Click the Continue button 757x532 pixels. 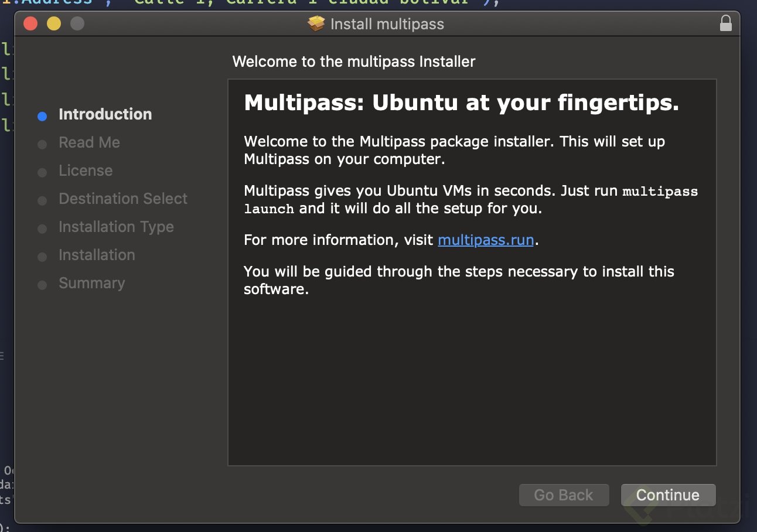point(668,495)
